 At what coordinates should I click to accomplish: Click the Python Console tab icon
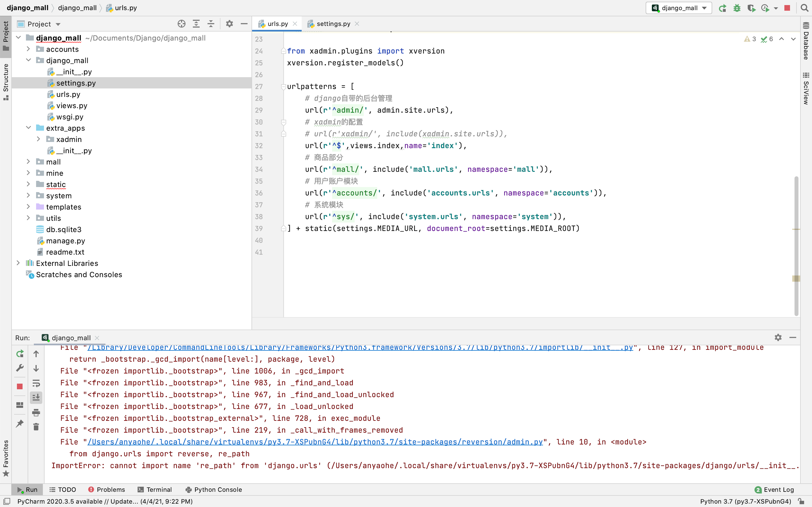click(x=188, y=490)
